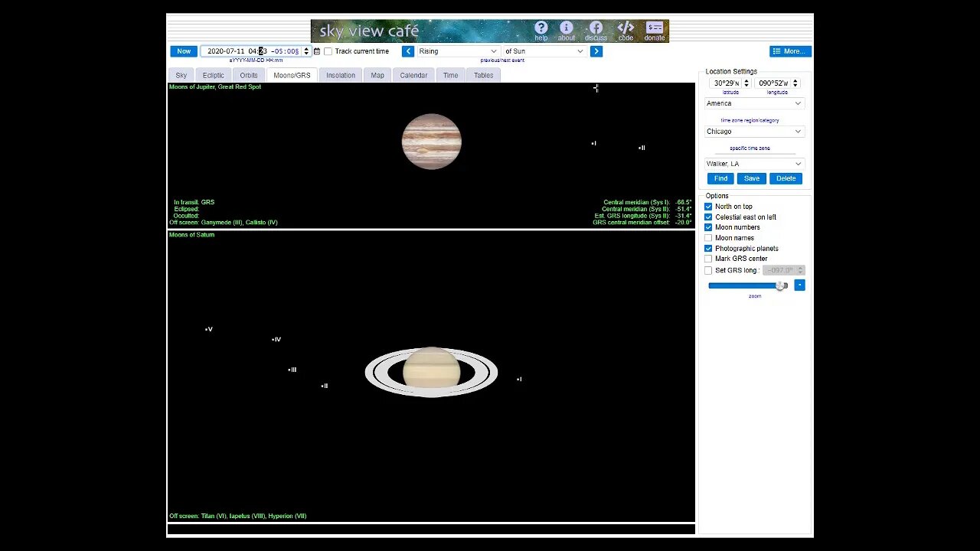Switch to the Tables tab
980x551 pixels.
point(483,75)
